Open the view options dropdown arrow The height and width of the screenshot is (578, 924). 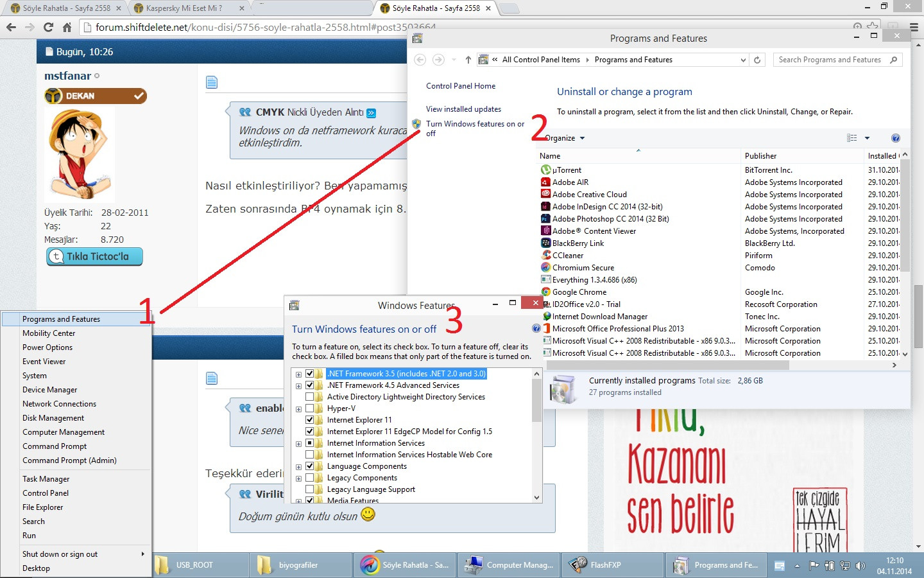coord(867,138)
